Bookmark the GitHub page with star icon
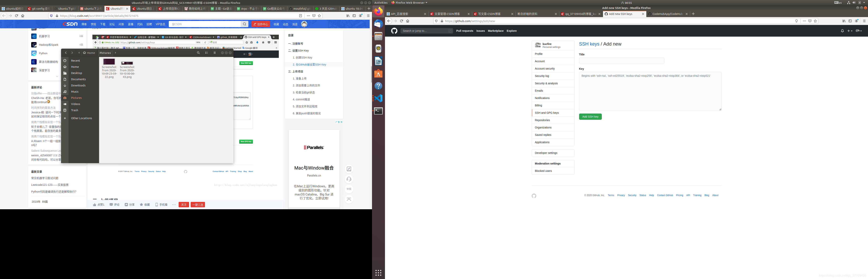This screenshot has height=279, width=868. [815, 21]
